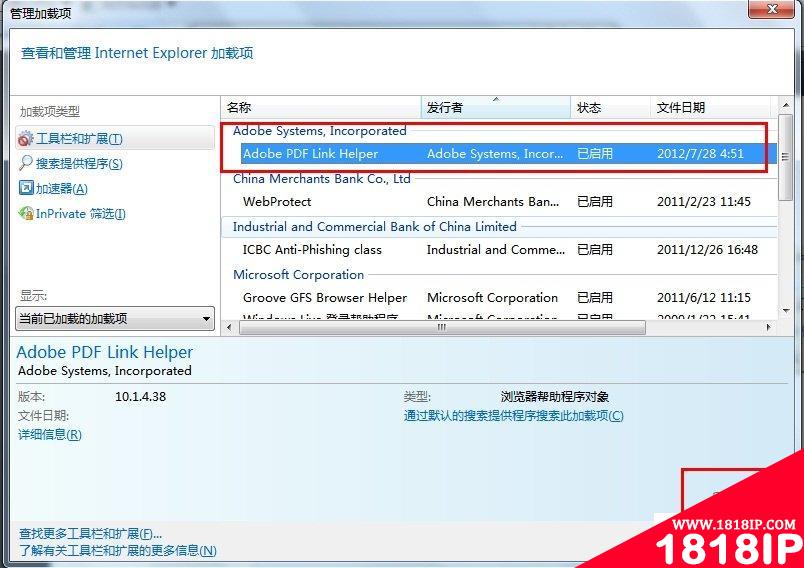Click vertical scrollbar down arrow in list
The height and width of the screenshot is (568, 804).
tap(786, 311)
